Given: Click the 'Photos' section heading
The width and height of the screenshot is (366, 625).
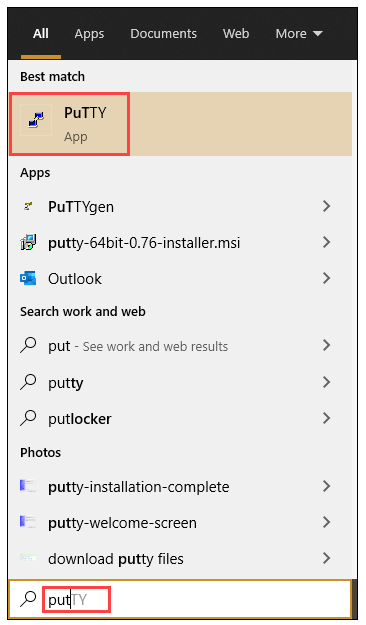Looking at the screenshot, I should [40, 452].
